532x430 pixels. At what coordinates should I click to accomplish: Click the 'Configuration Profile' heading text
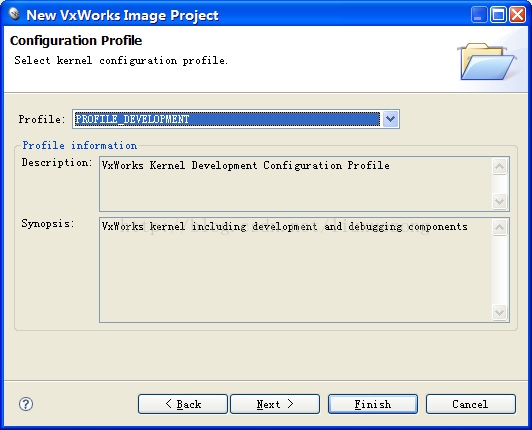point(76,40)
